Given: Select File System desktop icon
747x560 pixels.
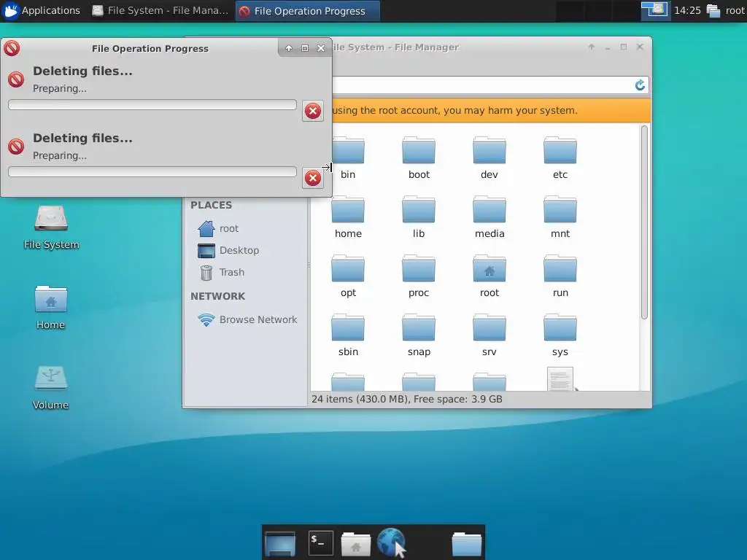Looking at the screenshot, I should coord(51,227).
